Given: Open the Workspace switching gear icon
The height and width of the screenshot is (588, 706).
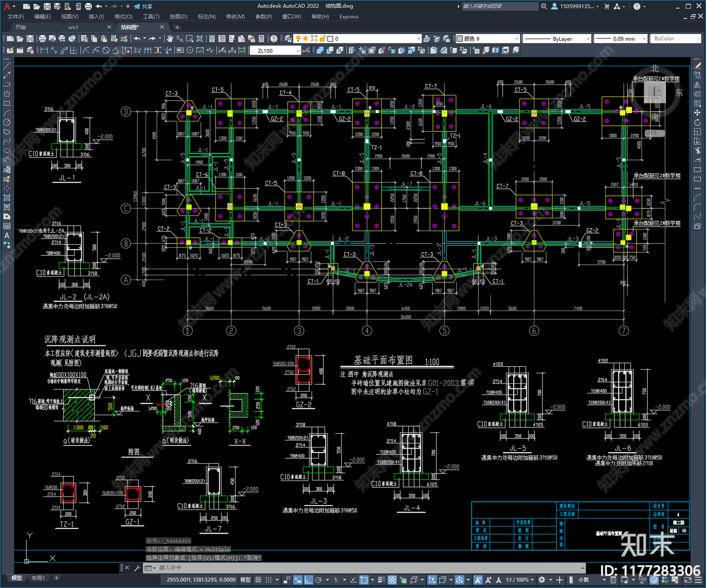Looking at the screenshot, I should [x=542, y=580].
